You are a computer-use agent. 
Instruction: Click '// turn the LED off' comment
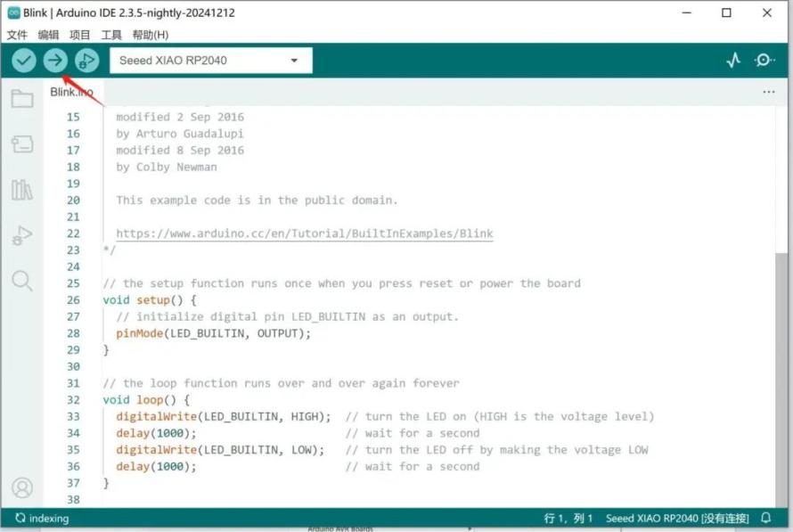click(496, 450)
